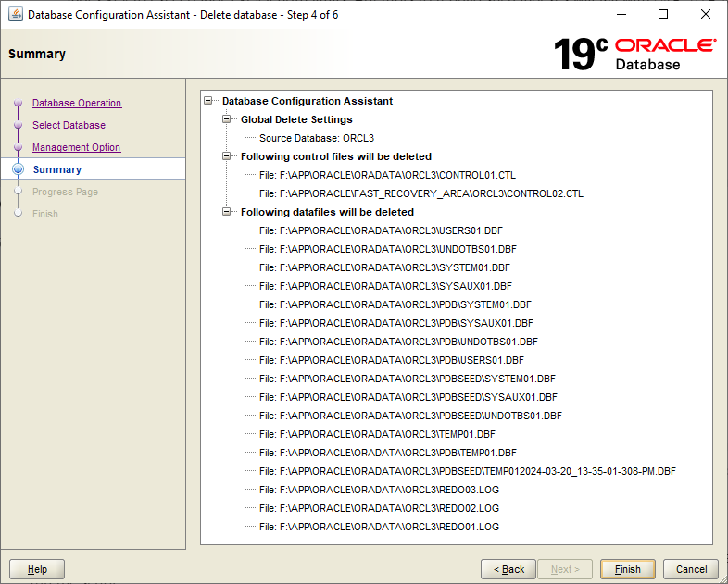Viewport: 728px width, 584px height.
Task: Select the PDB\USERS01.DBF file row
Action: tap(392, 360)
